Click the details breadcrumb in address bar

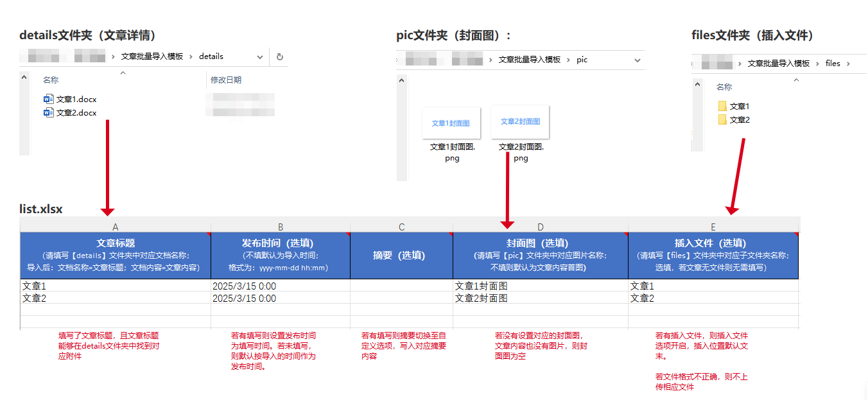tap(211, 57)
